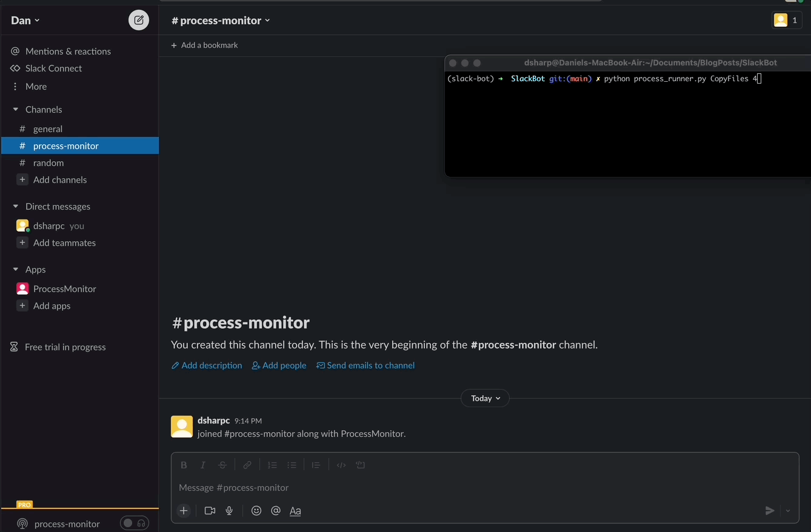Mention someone with @ icon

(x=276, y=511)
